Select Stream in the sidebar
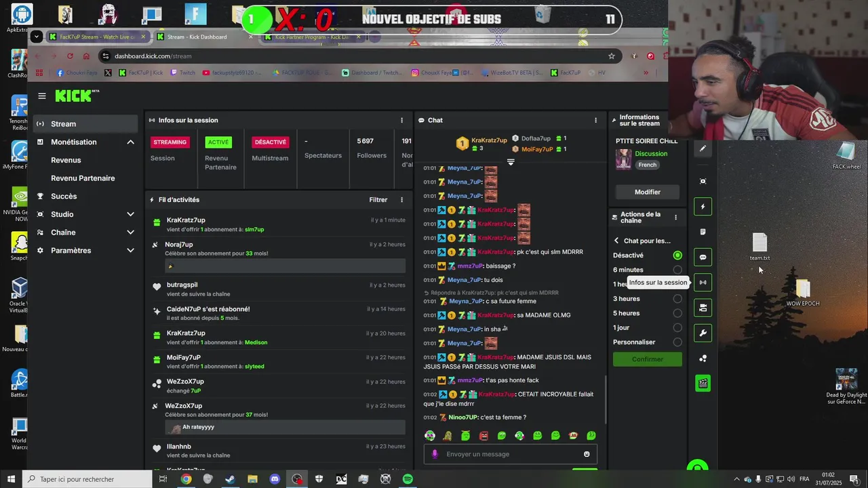 point(85,124)
